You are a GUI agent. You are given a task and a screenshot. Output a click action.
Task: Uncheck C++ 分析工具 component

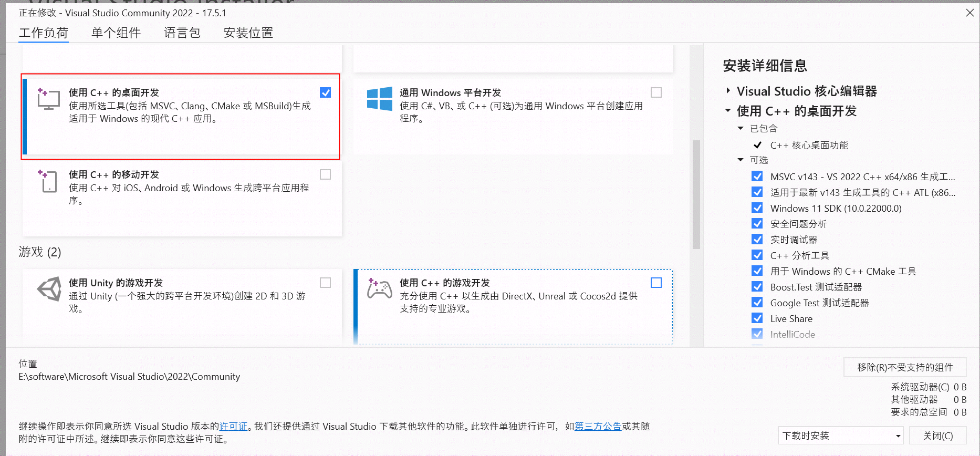click(757, 255)
